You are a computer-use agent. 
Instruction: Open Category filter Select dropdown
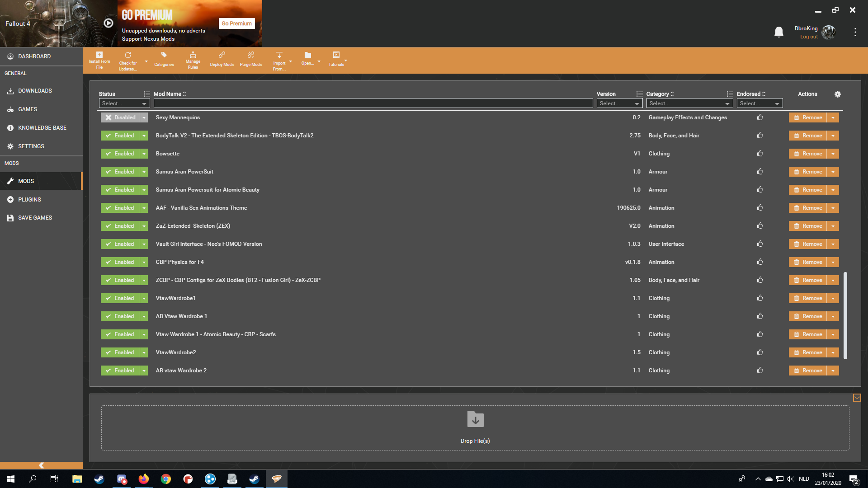tap(689, 103)
